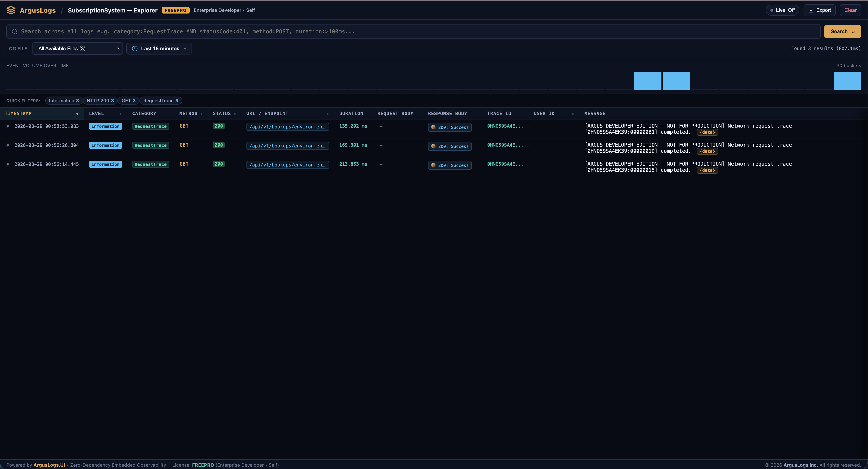The height and width of the screenshot is (469, 868).
Task: Click the RESPONSE BODY column header
Action: point(448,114)
